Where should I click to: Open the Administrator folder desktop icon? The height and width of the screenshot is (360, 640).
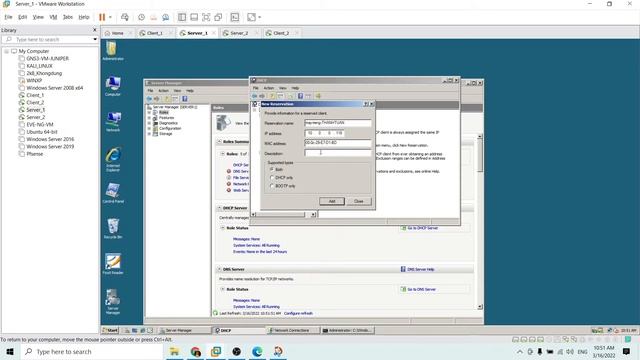click(113, 51)
